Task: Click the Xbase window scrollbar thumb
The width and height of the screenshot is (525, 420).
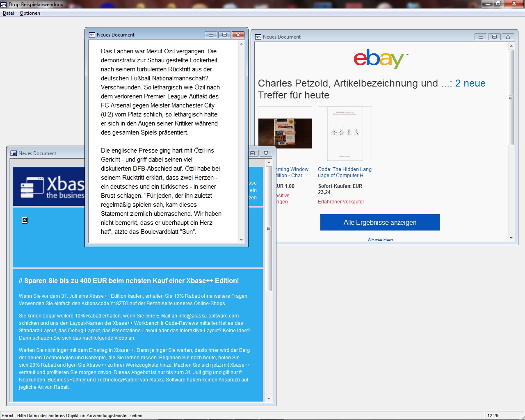Action: coord(269,228)
